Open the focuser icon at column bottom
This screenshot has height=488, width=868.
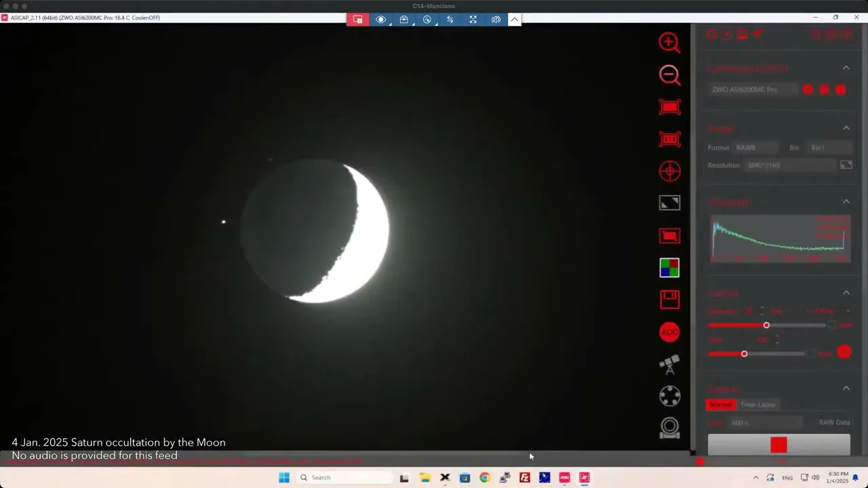[669, 428]
